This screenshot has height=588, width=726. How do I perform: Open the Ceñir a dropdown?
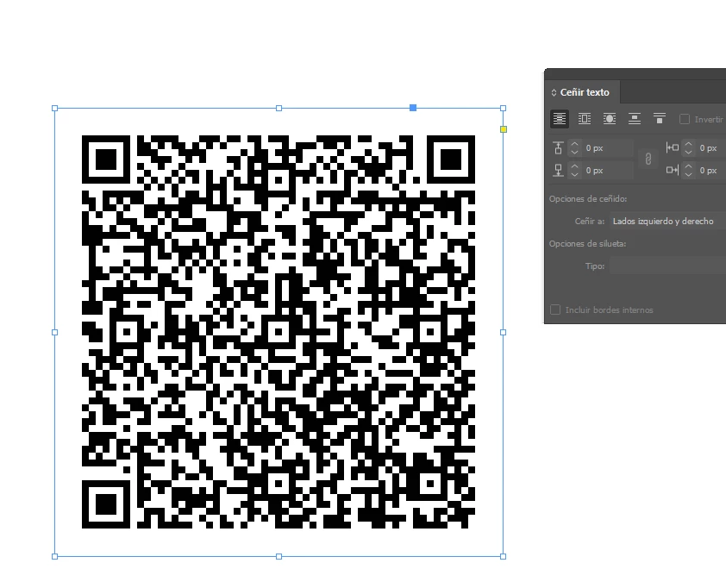[667, 222]
